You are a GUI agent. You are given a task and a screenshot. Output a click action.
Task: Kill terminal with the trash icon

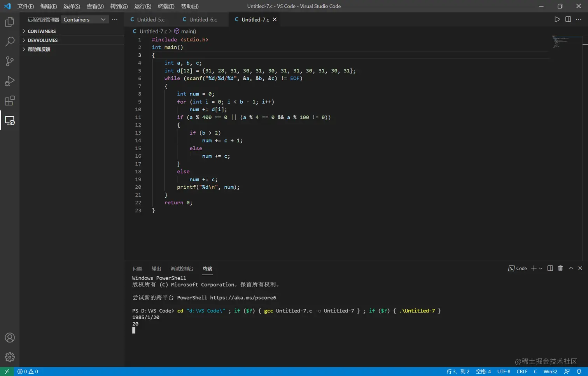[x=560, y=268]
